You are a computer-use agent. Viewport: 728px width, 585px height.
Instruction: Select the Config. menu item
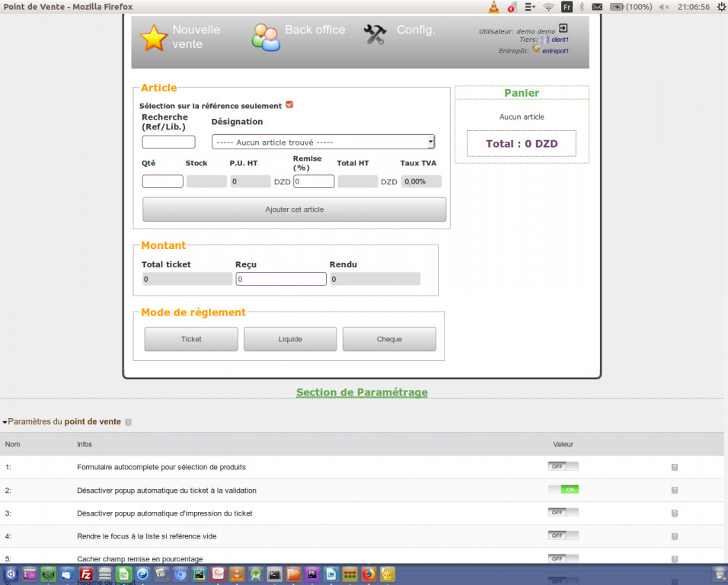416,30
